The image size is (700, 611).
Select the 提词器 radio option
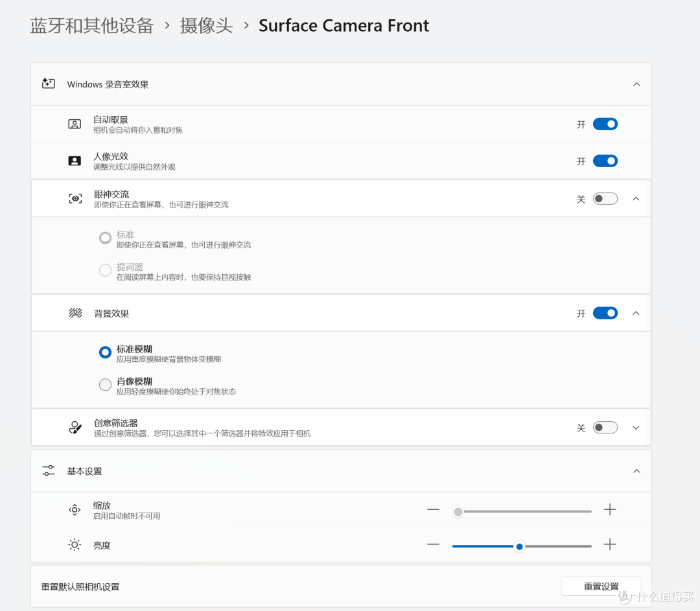point(106,270)
